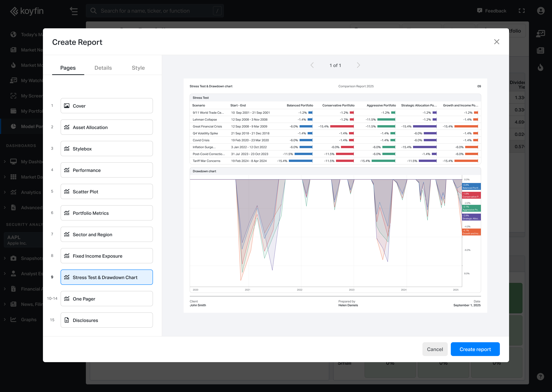The height and width of the screenshot is (392, 552).
Task: Enter fullscreen mode via expand icon
Action: pos(522,11)
